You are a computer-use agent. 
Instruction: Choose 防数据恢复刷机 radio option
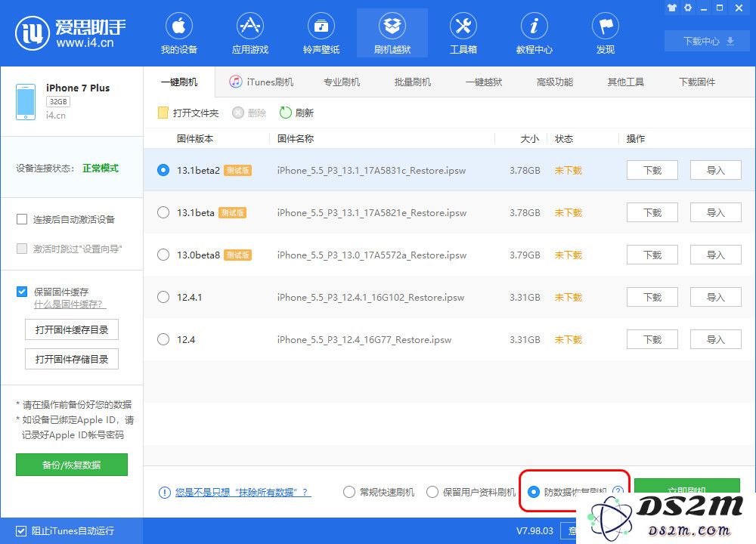coord(533,492)
